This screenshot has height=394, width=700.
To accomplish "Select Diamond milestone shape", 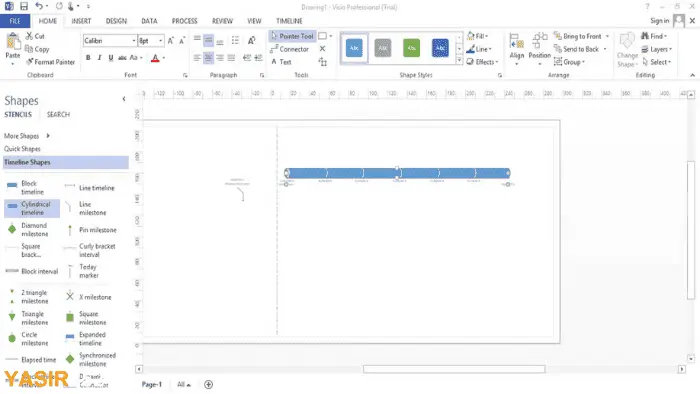I will 28,230.
